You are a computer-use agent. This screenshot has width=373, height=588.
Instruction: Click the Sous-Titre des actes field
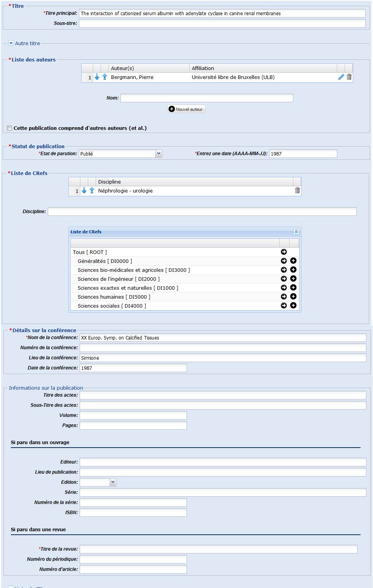223,405
